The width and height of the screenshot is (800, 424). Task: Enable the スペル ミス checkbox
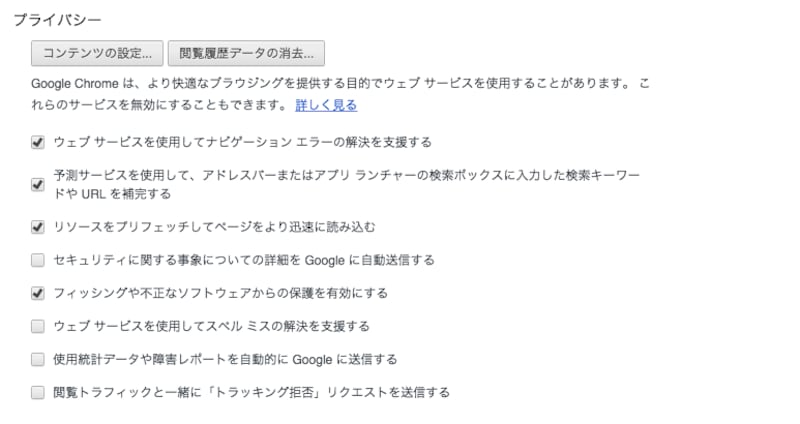(38, 326)
